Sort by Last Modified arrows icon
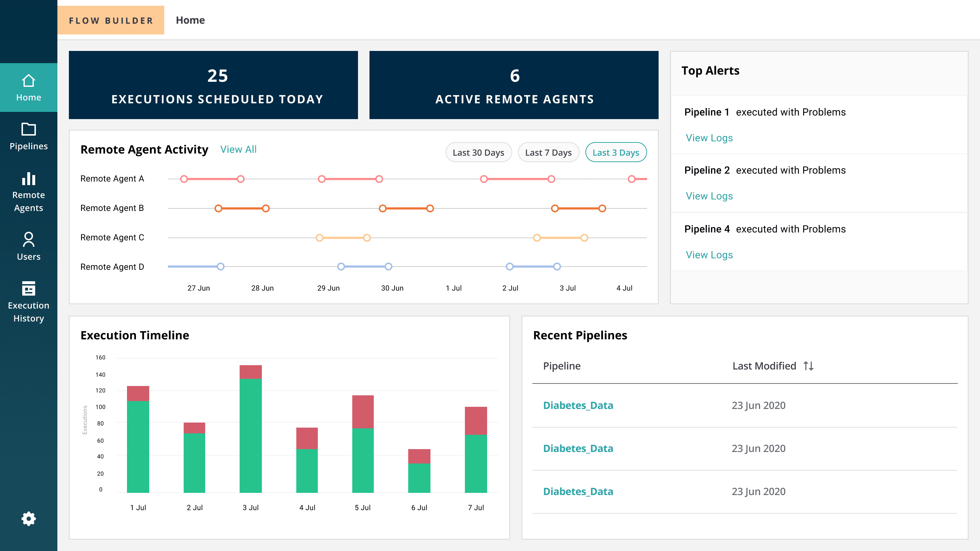 pyautogui.click(x=808, y=366)
